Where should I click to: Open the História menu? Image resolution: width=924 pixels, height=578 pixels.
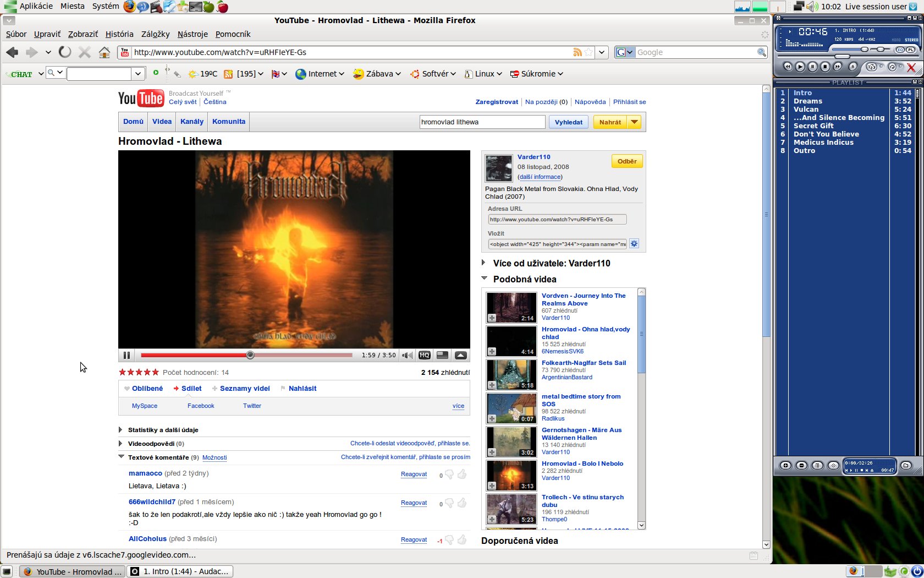coord(119,34)
